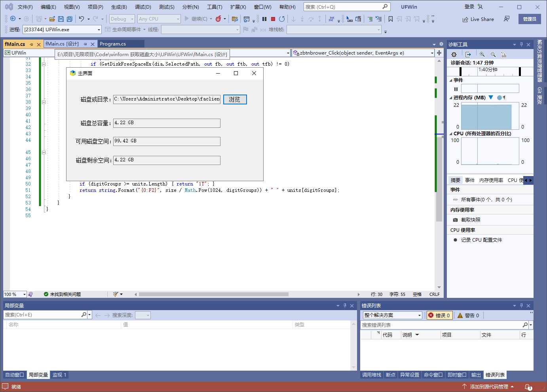Zoom in on the diagnostic timeline

pyautogui.click(x=482, y=55)
